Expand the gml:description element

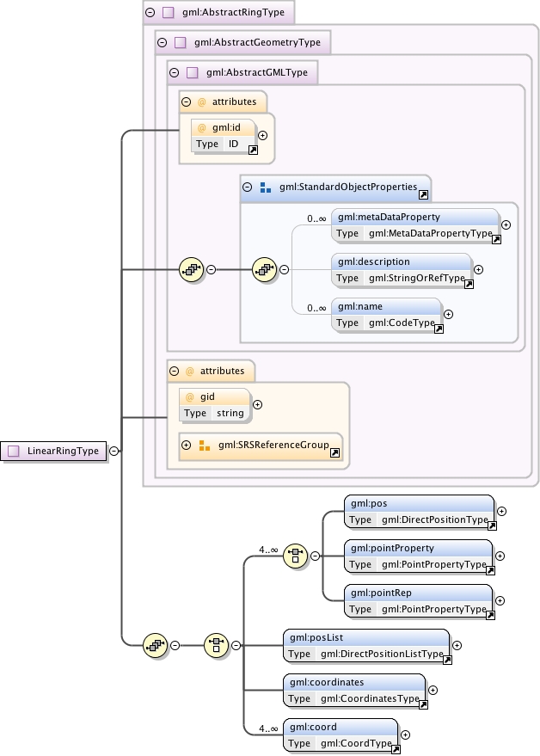point(478,269)
